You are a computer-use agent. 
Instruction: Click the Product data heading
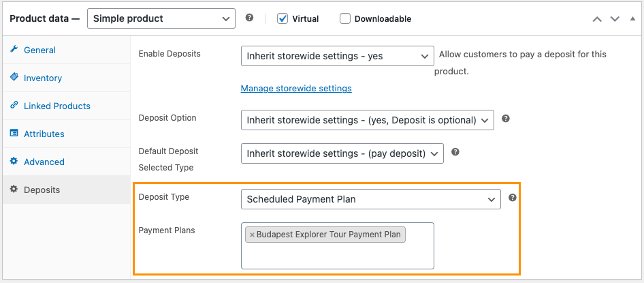(x=44, y=18)
